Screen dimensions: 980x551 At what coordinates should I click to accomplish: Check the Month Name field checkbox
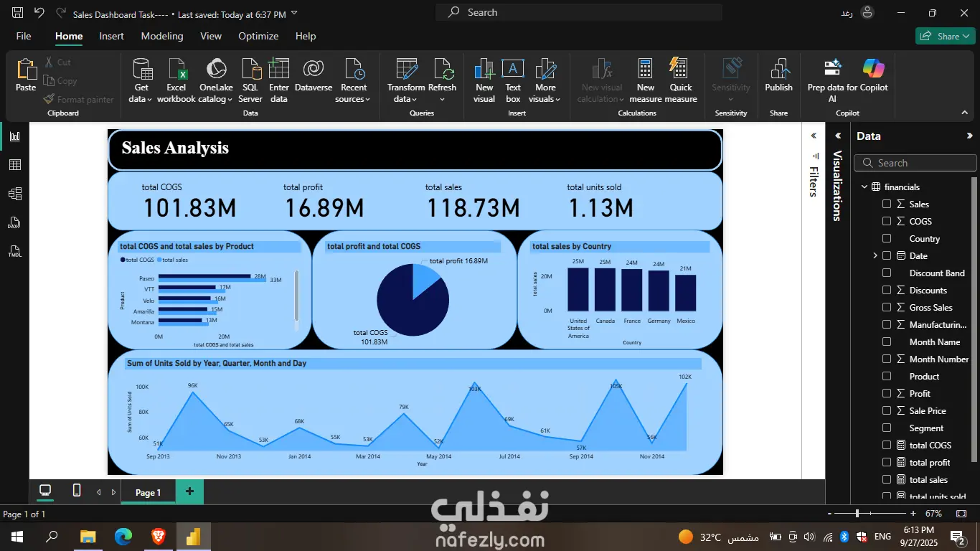tap(887, 342)
